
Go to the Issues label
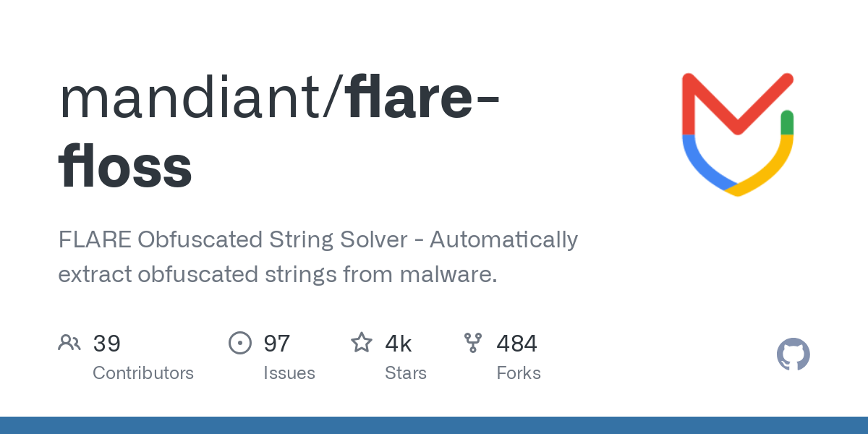(289, 373)
